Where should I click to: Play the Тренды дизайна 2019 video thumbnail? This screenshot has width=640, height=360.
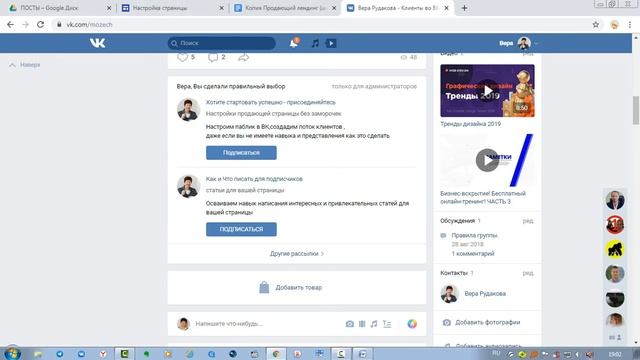487,91
